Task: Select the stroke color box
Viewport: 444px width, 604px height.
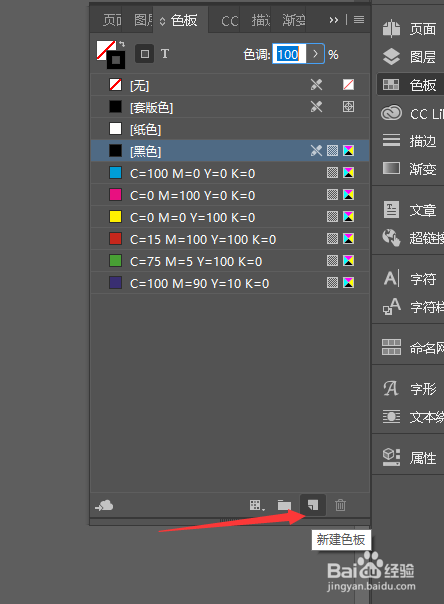Action: pyautogui.click(x=116, y=60)
